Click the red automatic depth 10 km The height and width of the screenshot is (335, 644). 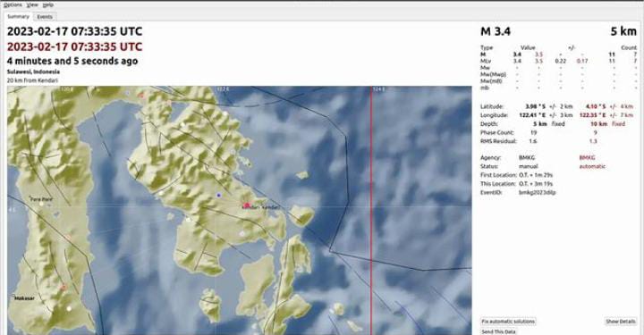coord(598,124)
